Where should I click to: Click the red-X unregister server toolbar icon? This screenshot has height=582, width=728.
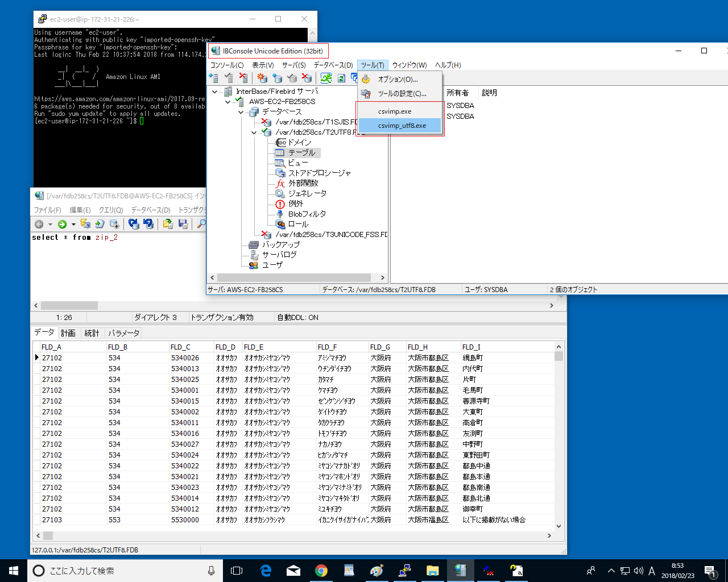[x=243, y=78]
